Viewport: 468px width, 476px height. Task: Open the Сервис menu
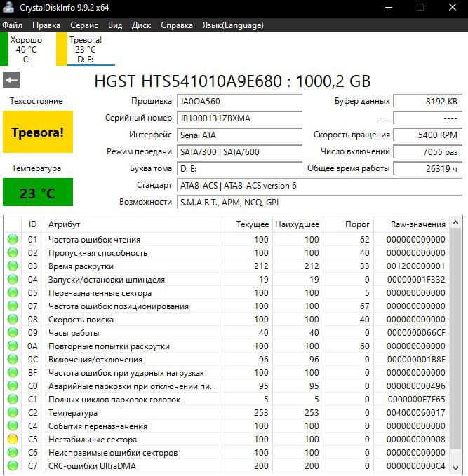point(84,25)
